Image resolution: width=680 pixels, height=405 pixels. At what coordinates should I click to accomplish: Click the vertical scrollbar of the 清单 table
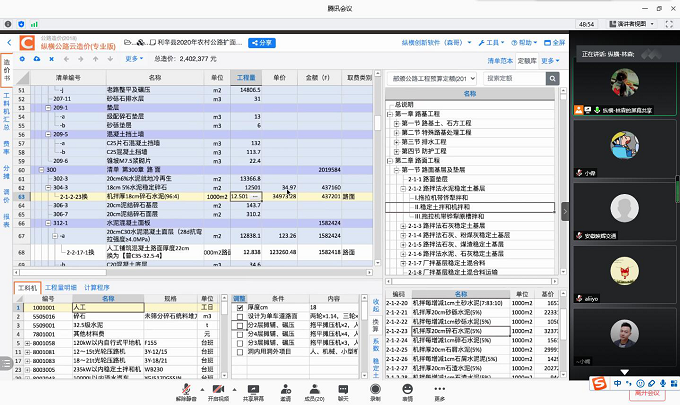377,167
